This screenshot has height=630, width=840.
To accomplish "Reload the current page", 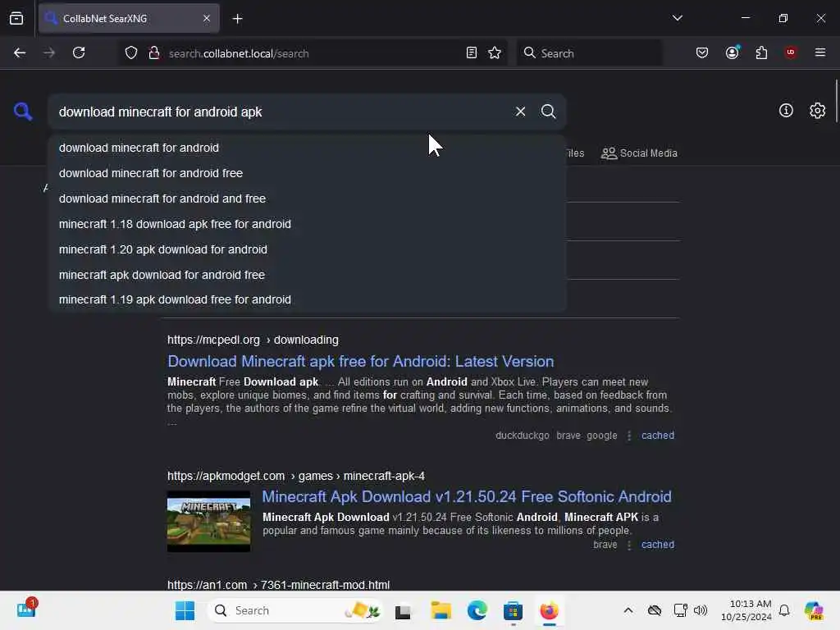I will [79, 53].
